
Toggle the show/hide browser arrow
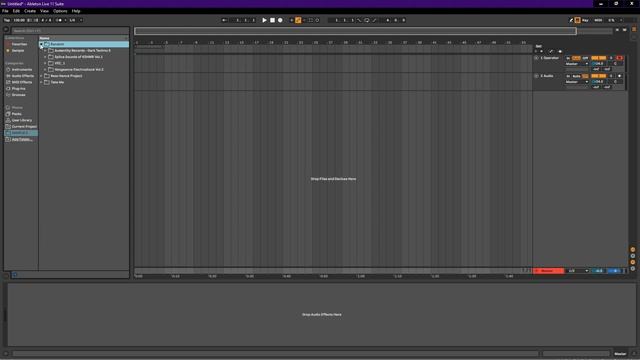[6, 29]
